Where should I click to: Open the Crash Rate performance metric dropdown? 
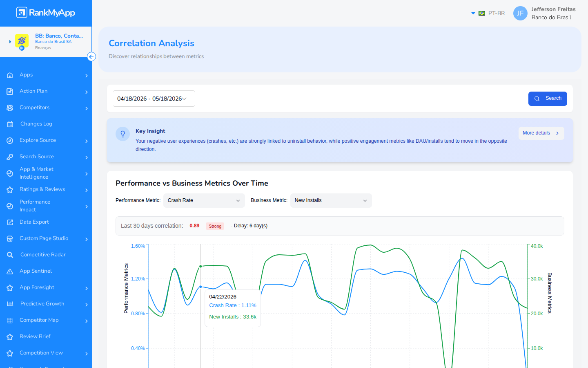[204, 200]
